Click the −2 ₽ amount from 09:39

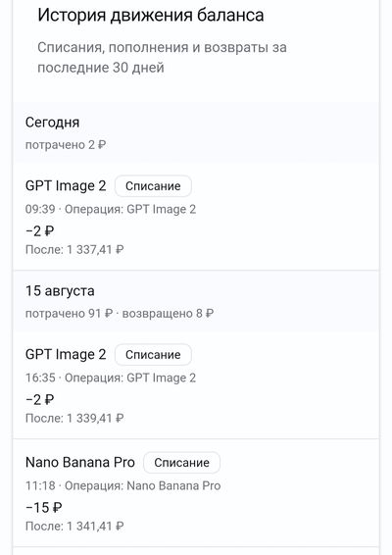tap(39, 231)
